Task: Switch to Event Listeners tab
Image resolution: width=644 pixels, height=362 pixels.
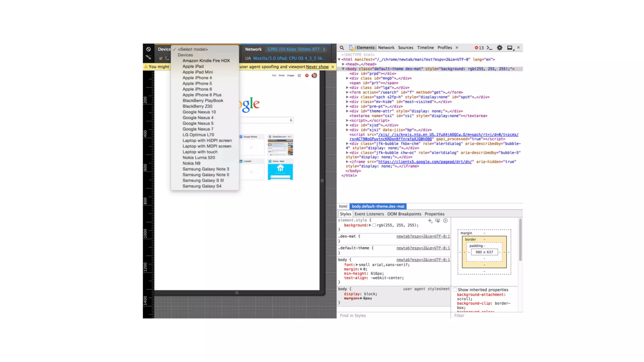Action: pos(369,214)
